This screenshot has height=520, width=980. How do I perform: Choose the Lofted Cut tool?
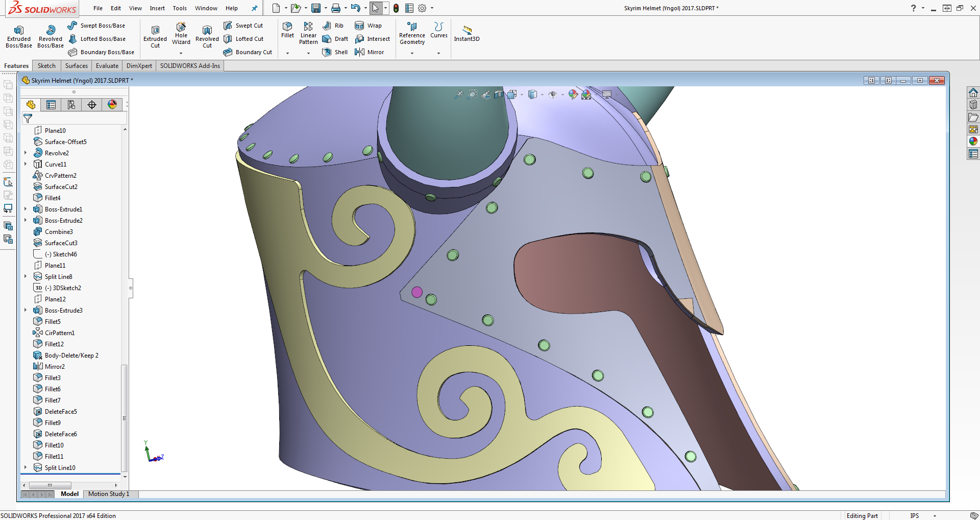[243, 39]
